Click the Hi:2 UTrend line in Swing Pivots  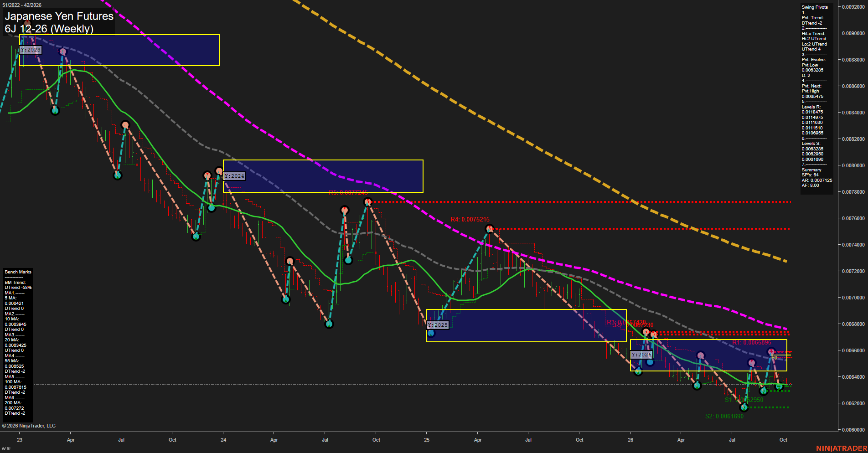coord(814,39)
